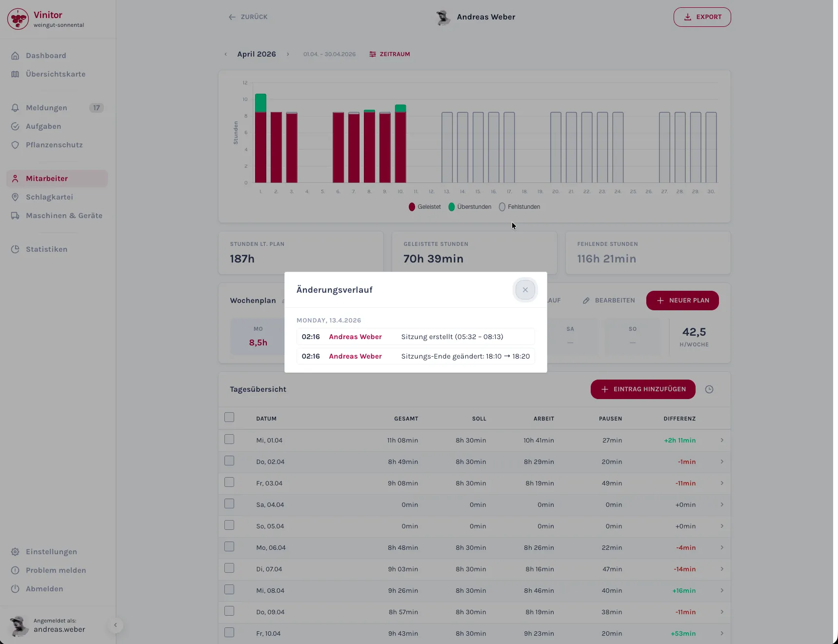Viewport: 838px width, 644px height.
Task: Click the Vinitor grape logo
Action: [x=18, y=19]
